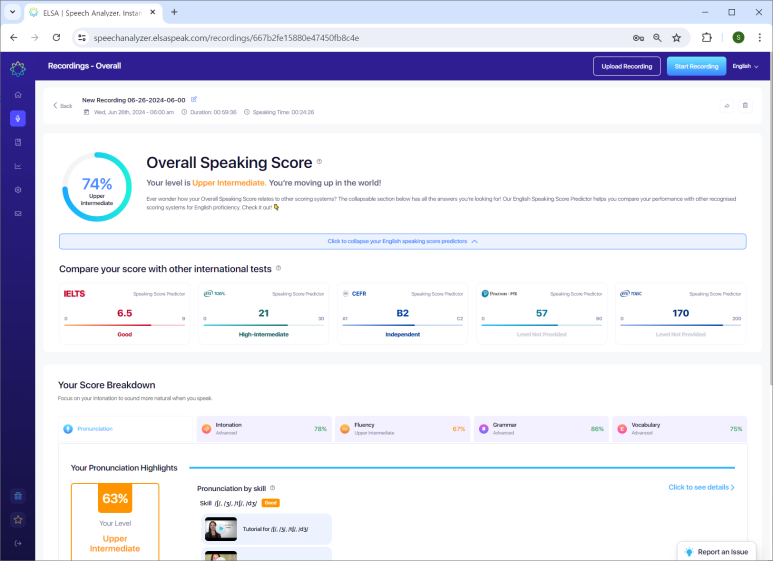The image size is (773, 561).
Task: Open the English language dropdown
Action: click(x=745, y=66)
